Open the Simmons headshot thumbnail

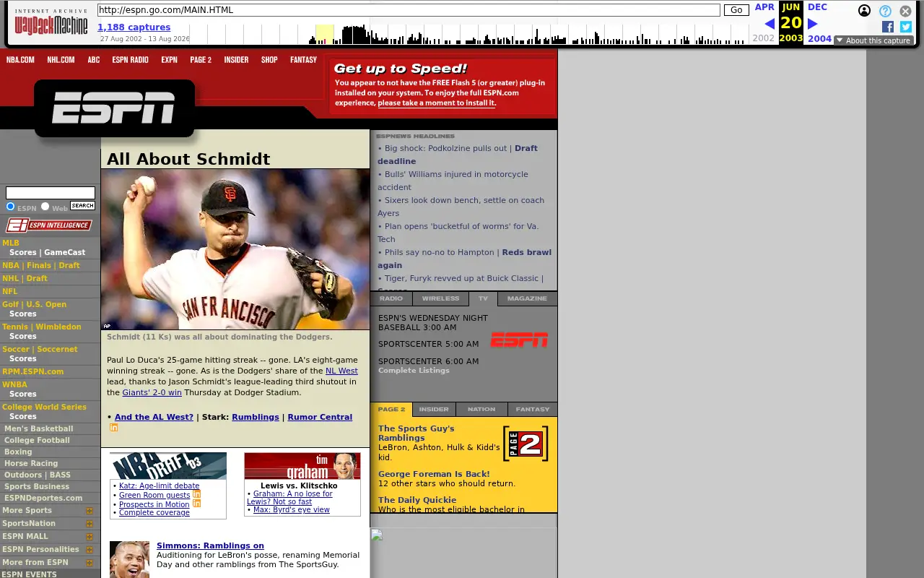(x=129, y=559)
